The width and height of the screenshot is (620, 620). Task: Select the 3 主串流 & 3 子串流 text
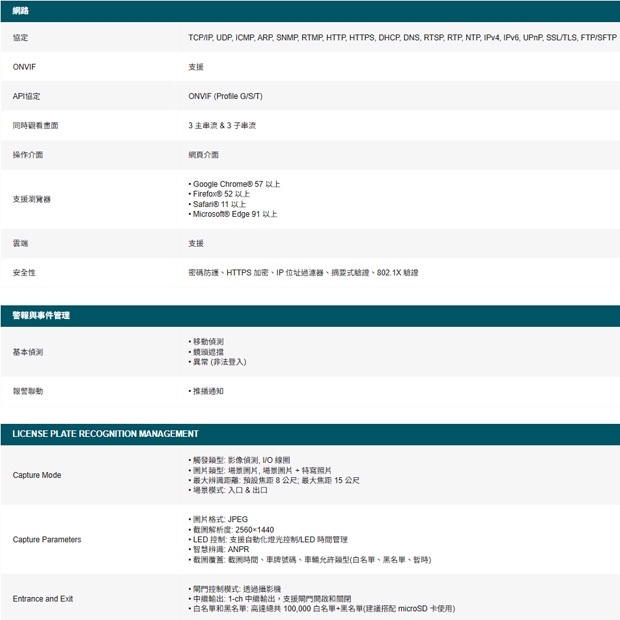click(x=222, y=126)
